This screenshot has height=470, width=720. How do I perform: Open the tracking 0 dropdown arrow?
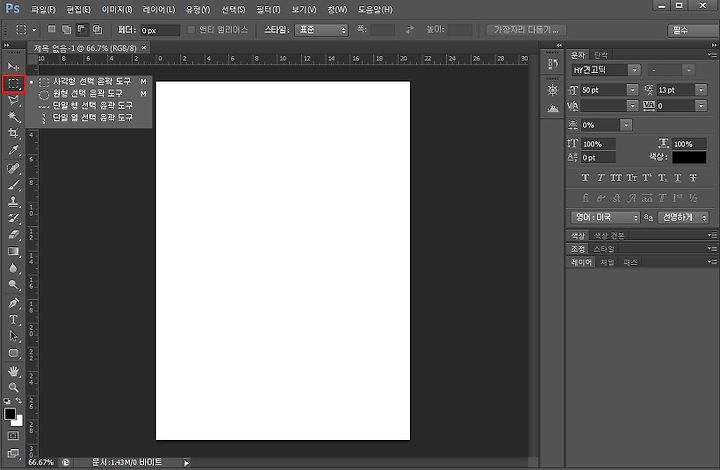pos(701,106)
